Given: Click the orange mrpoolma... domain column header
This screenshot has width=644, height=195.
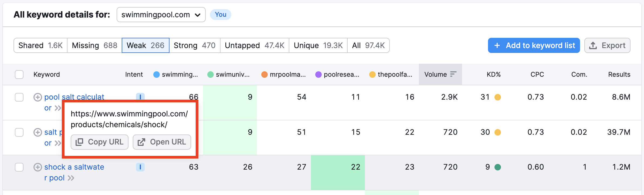Looking at the screenshot, I should [x=283, y=75].
